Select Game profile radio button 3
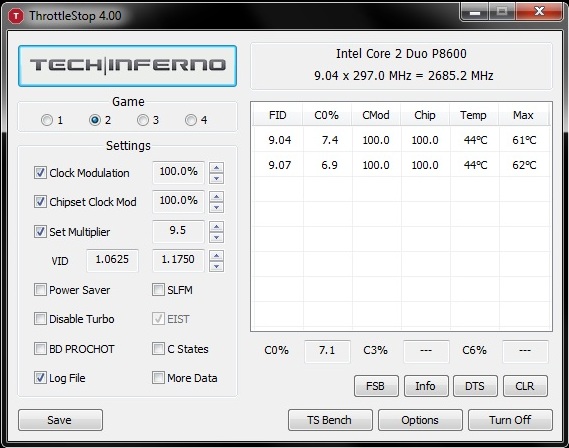The height and width of the screenshot is (448, 569). 143,120
